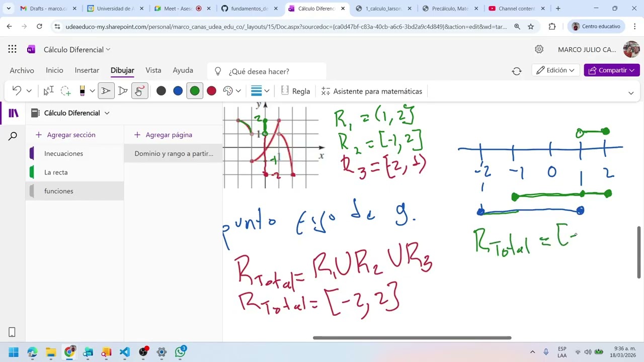Click the immersive reader icon bottom left
This screenshot has height=362, width=644.
point(12,332)
